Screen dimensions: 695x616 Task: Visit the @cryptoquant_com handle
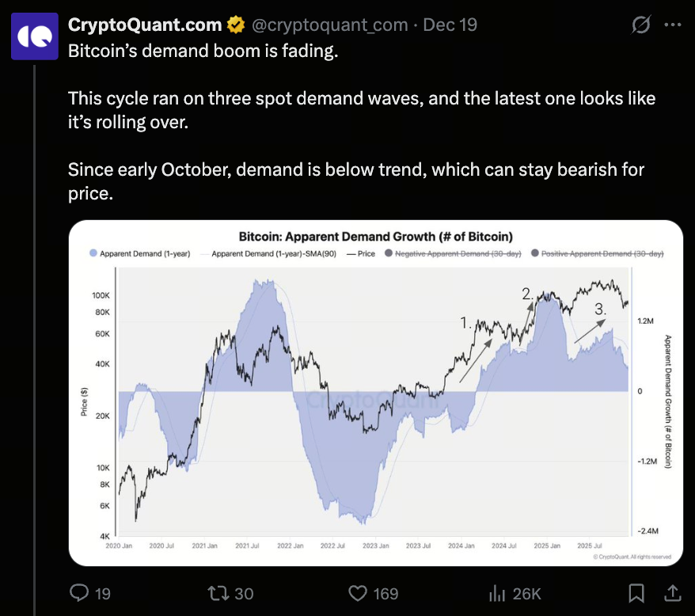(x=329, y=25)
